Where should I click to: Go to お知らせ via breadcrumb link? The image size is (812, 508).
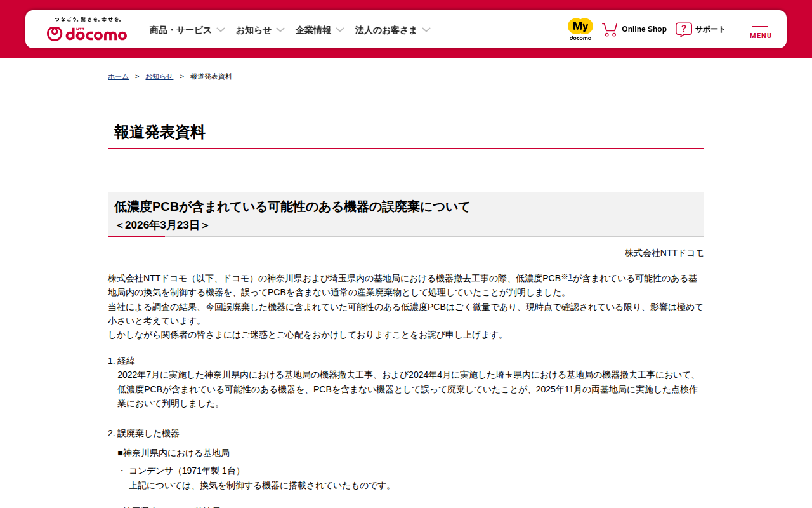(159, 76)
